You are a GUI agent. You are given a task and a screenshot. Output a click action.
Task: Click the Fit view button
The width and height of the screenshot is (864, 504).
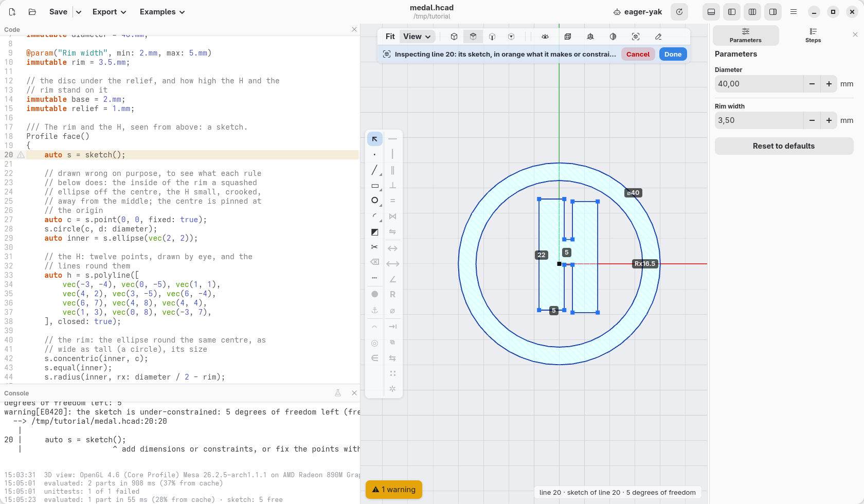pos(390,37)
